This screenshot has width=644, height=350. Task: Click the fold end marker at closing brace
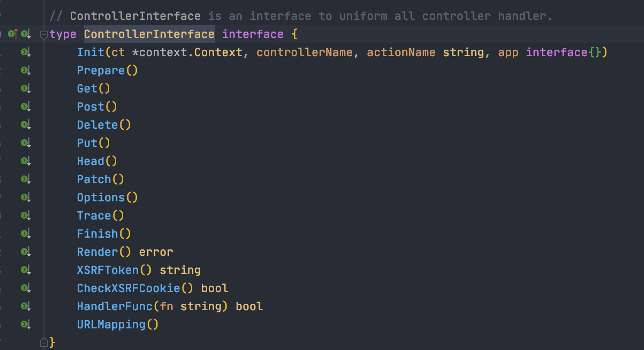[x=44, y=343]
